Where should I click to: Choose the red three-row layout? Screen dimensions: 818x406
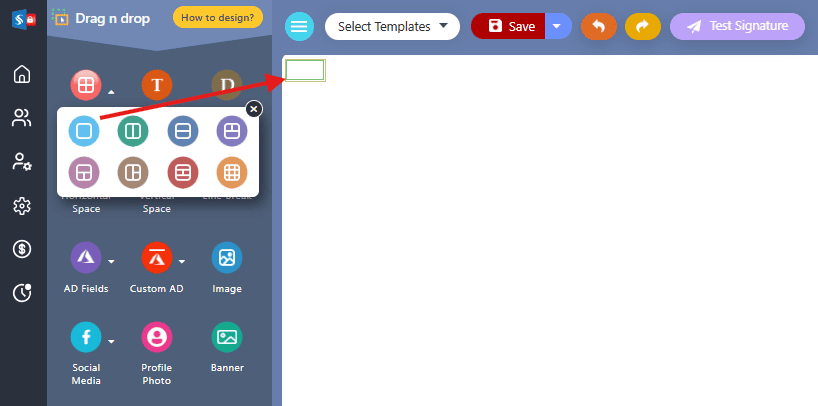click(183, 172)
